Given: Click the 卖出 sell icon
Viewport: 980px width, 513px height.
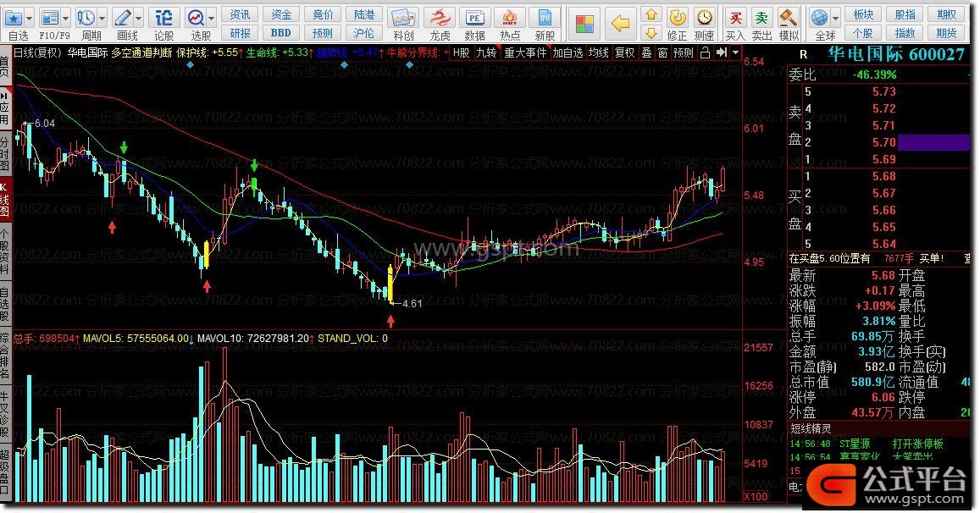Looking at the screenshot, I should click(761, 18).
